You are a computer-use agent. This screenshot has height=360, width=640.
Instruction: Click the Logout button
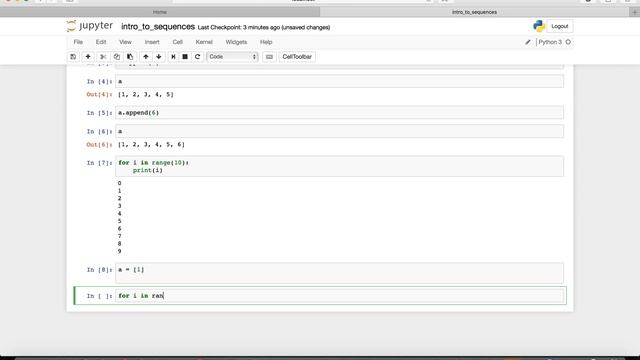(x=560, y=26)
